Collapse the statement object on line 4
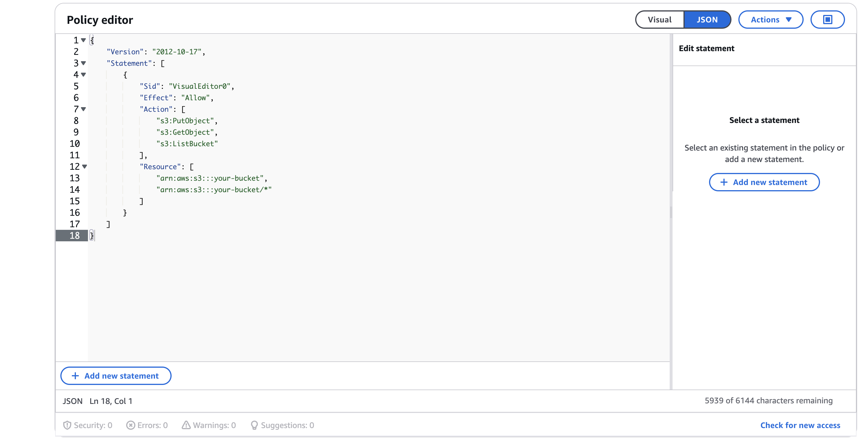The width and height of the screenshot is (868, 447). 84,74
